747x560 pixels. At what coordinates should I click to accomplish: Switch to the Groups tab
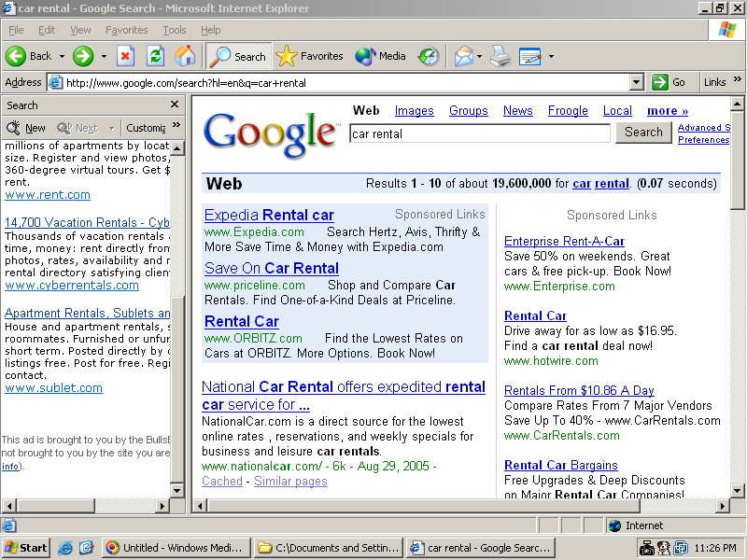coord(469,111)
